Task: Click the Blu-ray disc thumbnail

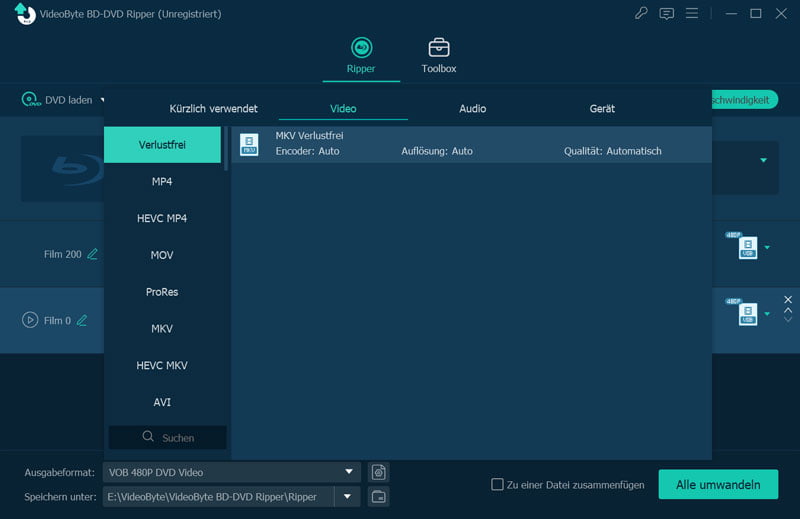Action: click(62, 168)
